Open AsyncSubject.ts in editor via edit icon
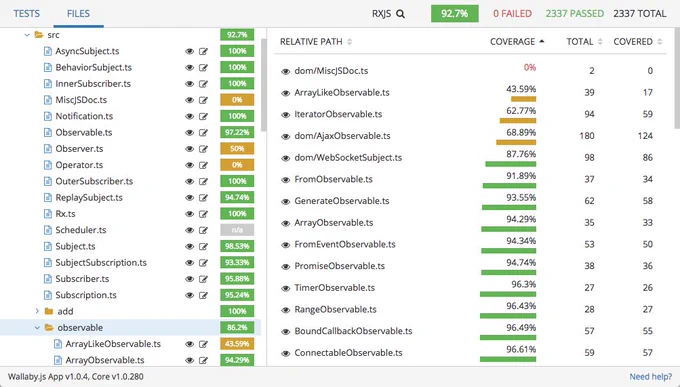Viewport: 680px width, 387px height. pyautogui.click(x=203, y=51)
